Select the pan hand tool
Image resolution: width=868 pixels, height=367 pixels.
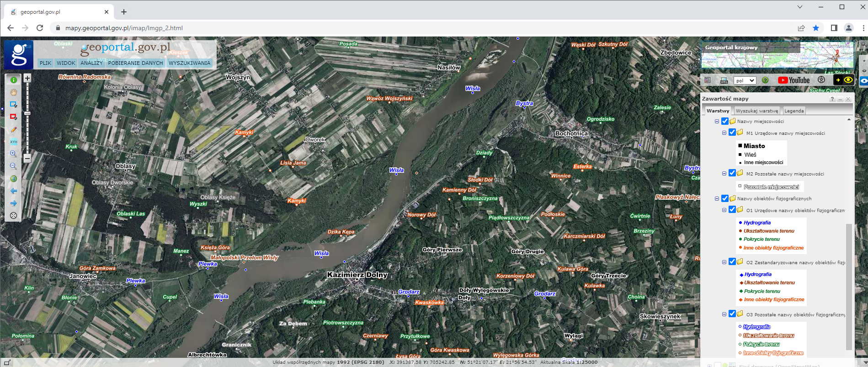click(14, 92)
